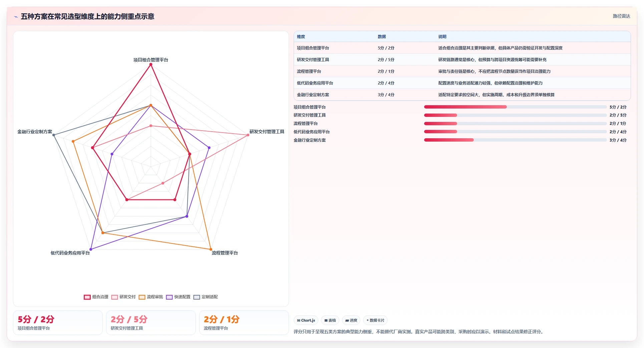Click outermost gray point on 金融行业定制方案 axis
Screen dimensions: 644x348
pyautogui.click(x=54, y=135)
